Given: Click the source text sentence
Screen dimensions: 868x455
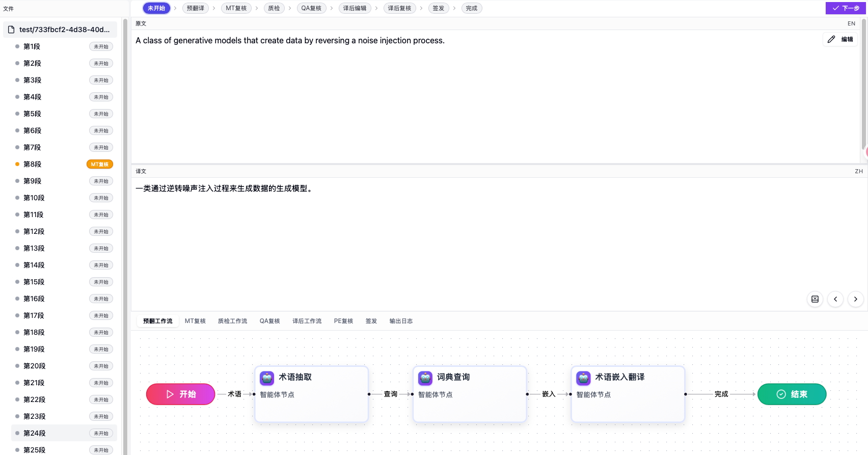Looking at the screenshot, I should click(x=290, y=40).
